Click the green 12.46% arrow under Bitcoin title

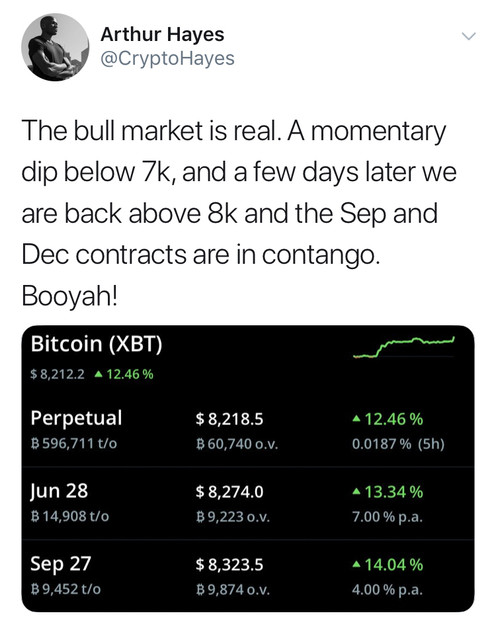98,374
